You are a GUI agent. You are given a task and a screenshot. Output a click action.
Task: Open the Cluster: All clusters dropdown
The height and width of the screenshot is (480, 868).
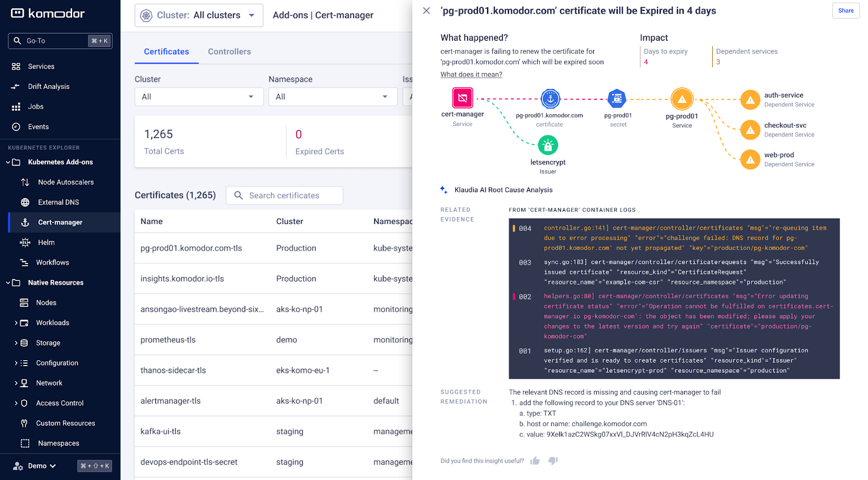tap(199, 15)
